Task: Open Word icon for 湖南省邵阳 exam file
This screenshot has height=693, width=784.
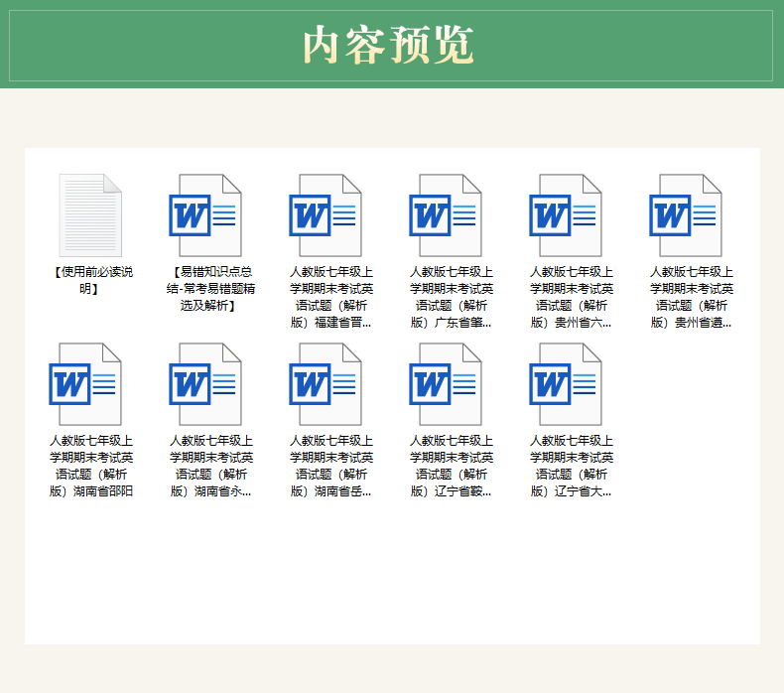Action: pyautogui.click(x=85, y=384)
